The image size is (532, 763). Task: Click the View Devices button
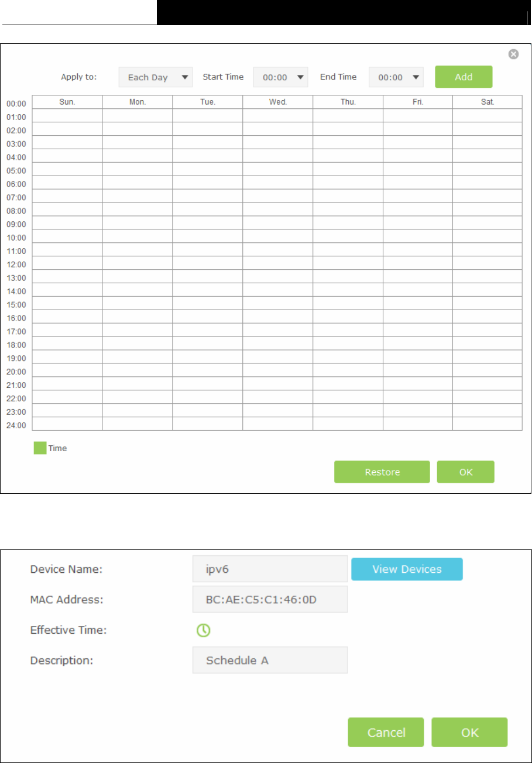pos(407,569)
